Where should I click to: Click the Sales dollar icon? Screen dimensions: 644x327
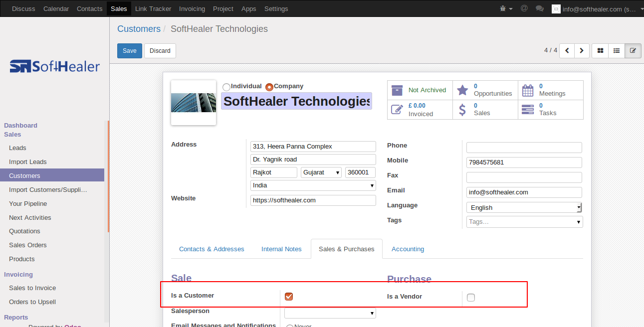(462, 110)
